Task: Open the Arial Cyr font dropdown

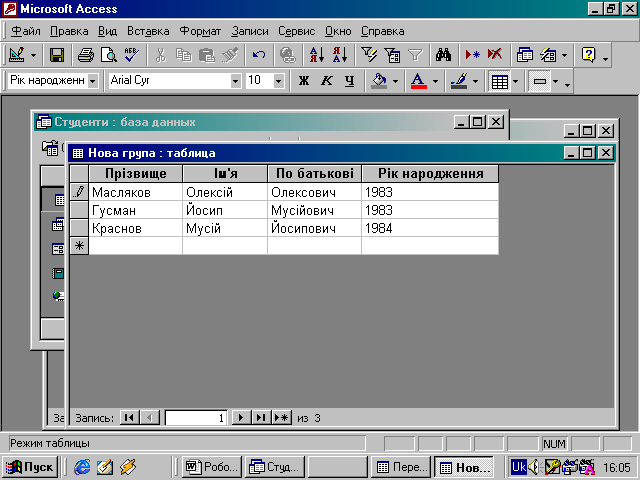Action: tap(235, 80)
